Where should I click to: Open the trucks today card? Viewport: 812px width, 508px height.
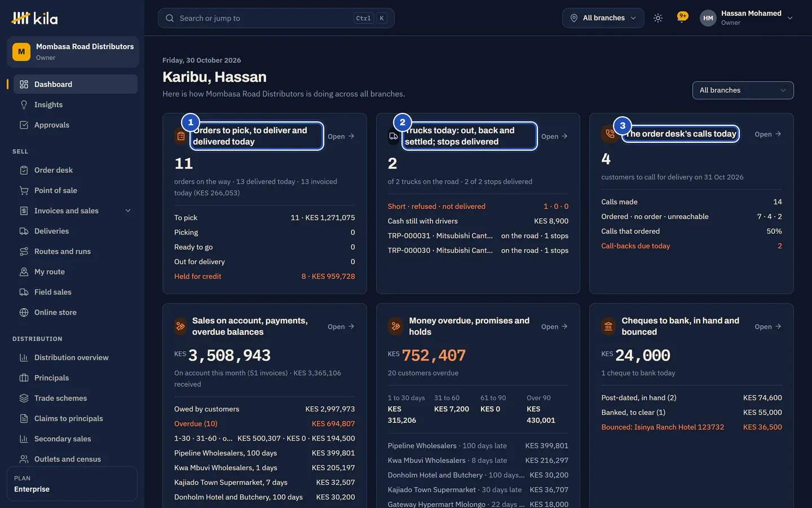554,136
